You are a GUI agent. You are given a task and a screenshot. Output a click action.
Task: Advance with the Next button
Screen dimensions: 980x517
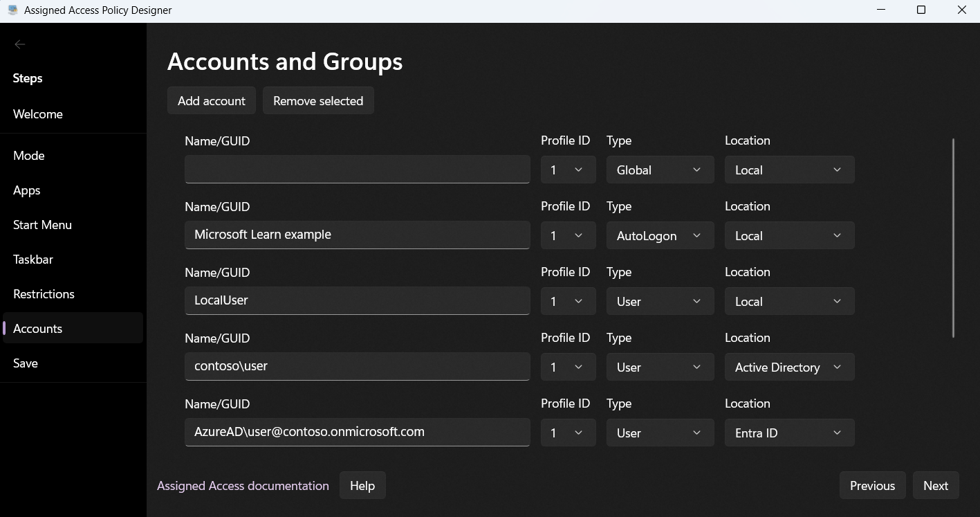coord(936,486)
